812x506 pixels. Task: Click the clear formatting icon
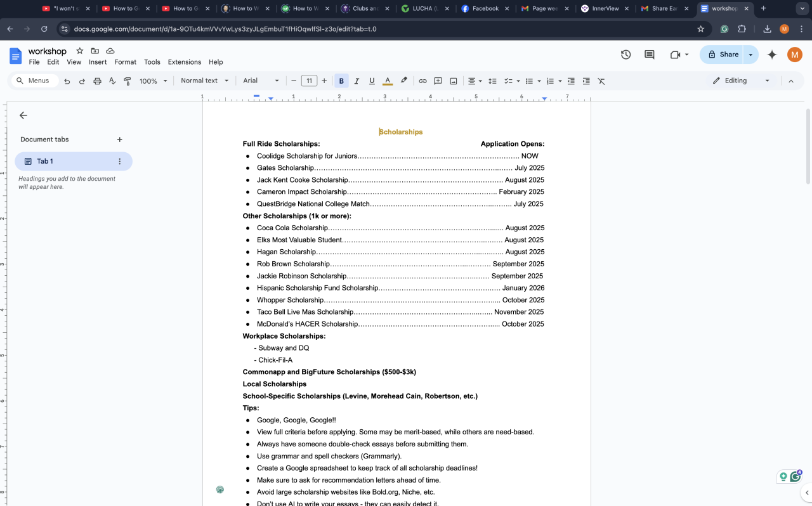pos(601,81)
